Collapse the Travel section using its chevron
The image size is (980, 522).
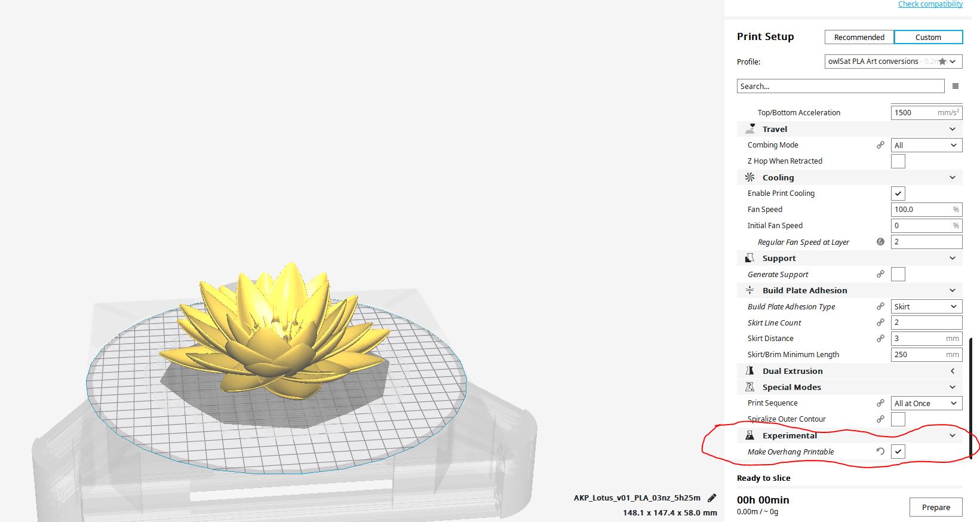click(953, 129)
